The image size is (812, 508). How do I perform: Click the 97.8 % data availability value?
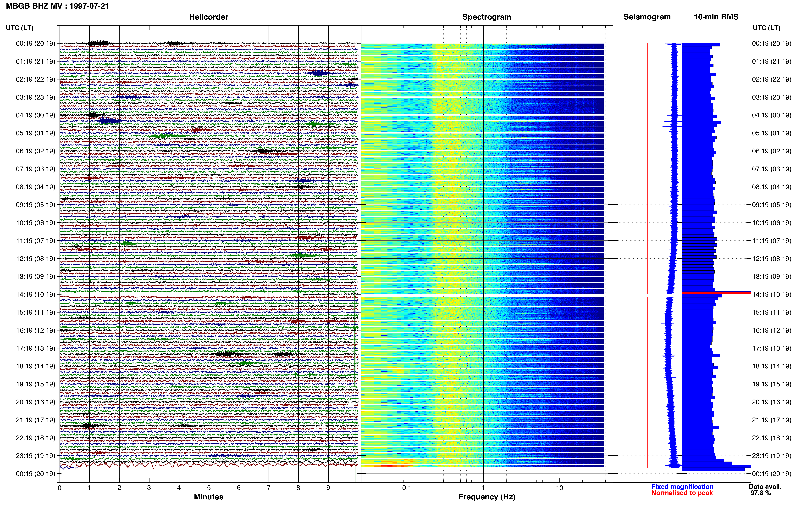761,493
